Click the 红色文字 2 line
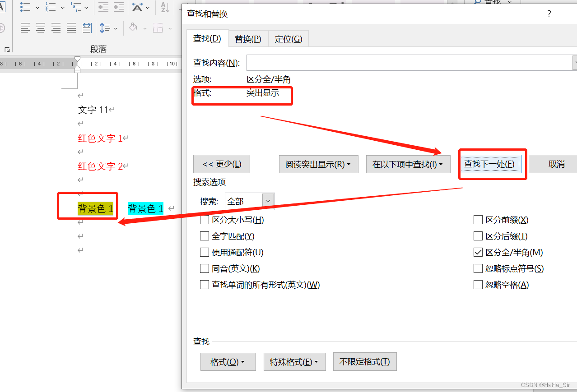Screen dimensions: 577x392 point(100,166)
